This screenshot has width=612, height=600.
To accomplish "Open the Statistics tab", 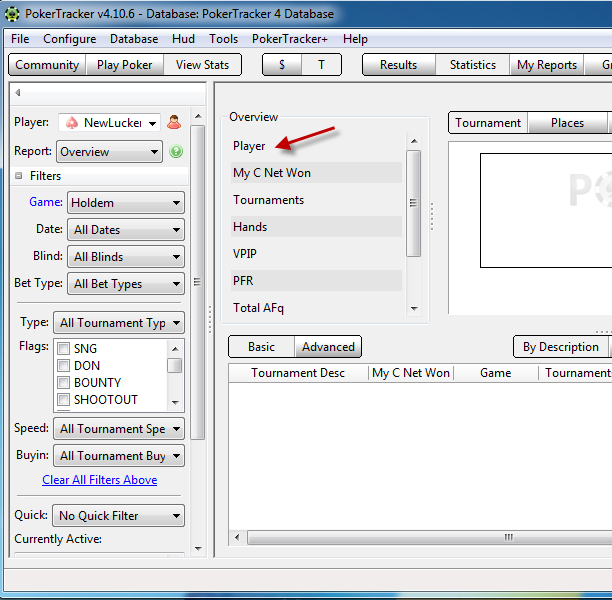I will tap(473, 65).
